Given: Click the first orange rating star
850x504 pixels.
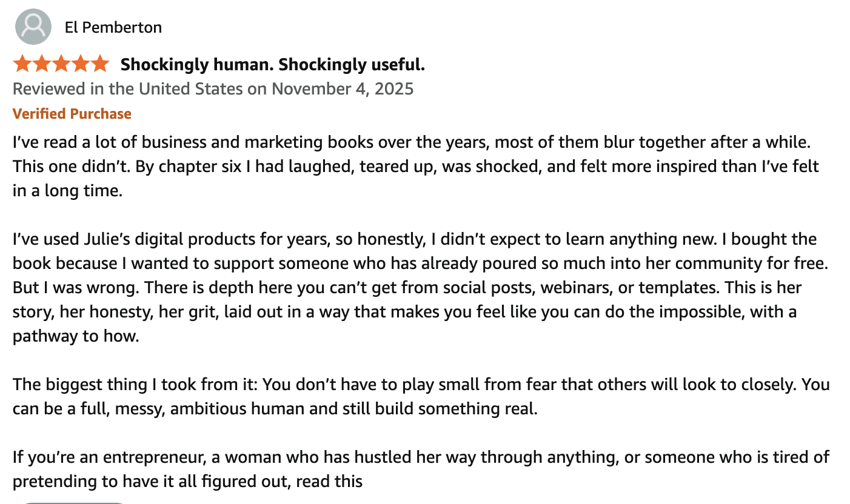Looking at the screenshot, I should [x=22, y=64].
